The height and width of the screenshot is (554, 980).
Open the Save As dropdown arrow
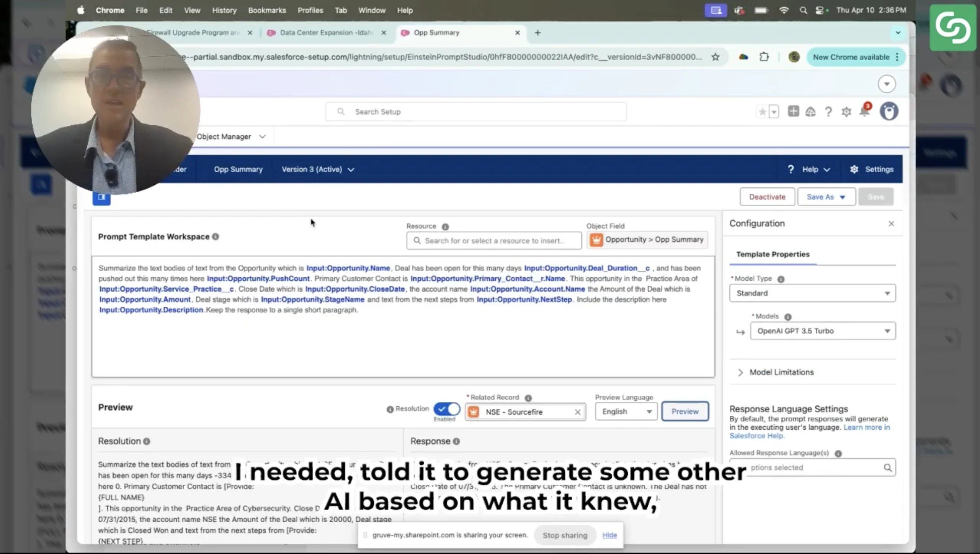(x=843, y=197)
